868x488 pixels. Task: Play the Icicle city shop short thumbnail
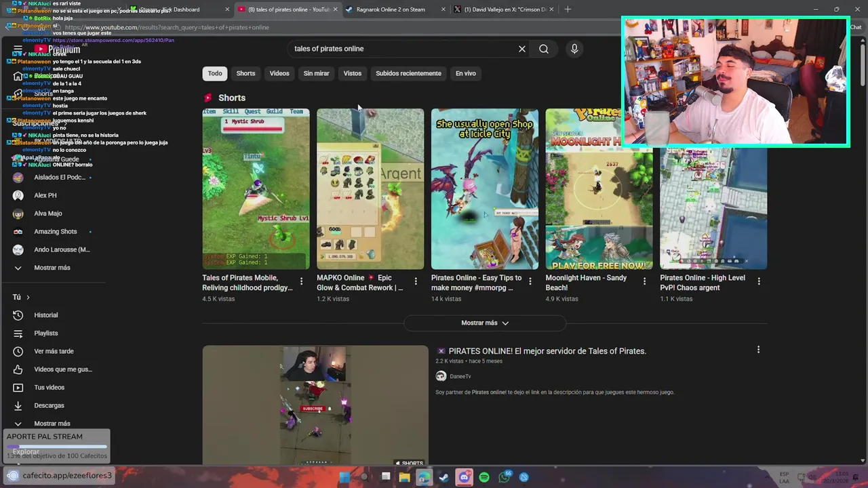(x=485, y=188)
